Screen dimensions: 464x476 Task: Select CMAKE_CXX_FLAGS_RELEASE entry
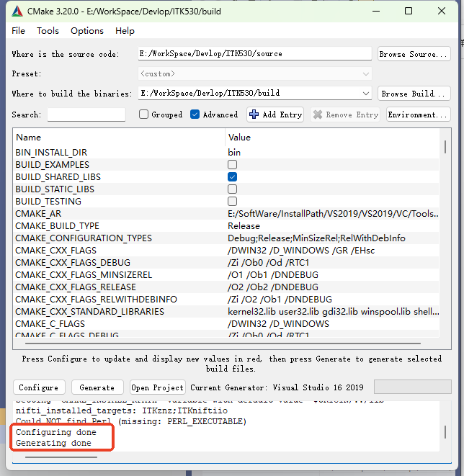[76, 287]
